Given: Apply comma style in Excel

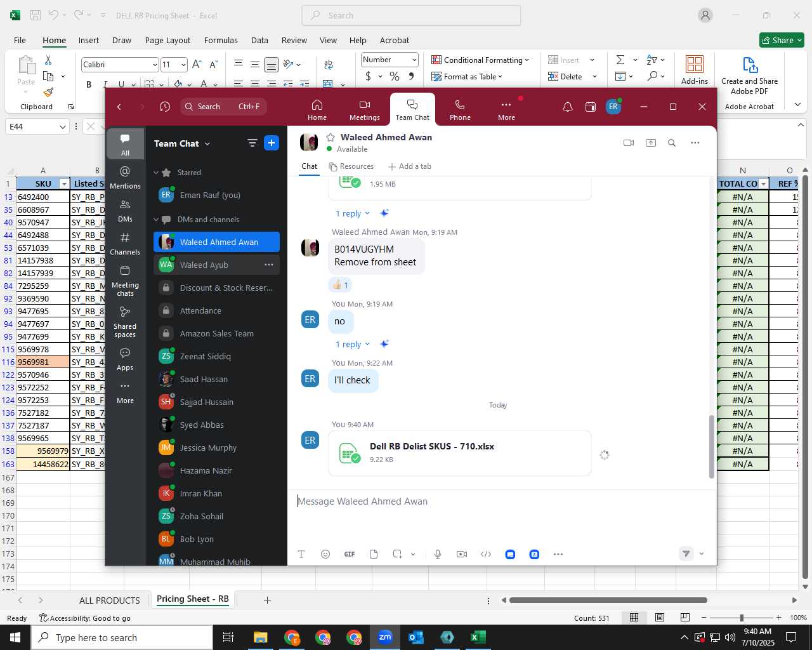Looking at the screenshot, I should [411, 76].
